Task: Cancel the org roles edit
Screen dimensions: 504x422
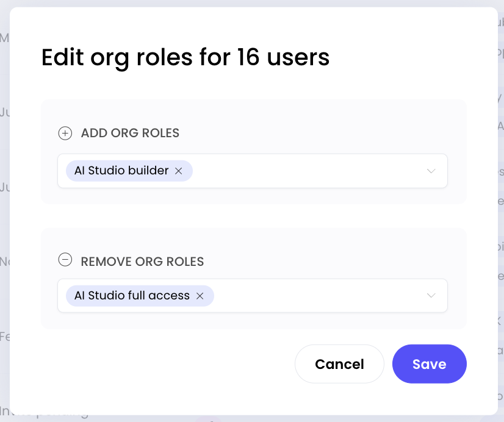Action: (339, 364)
